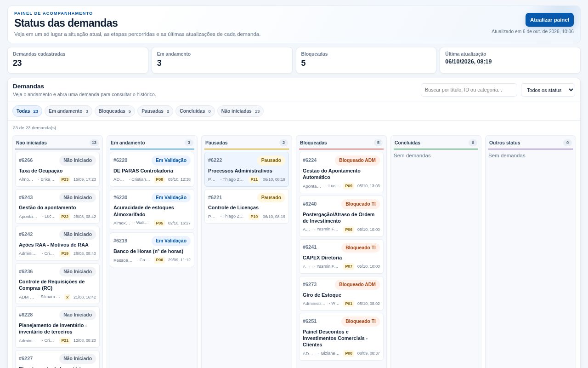
Task: Choose the Concluídas filter chip
Action: coord(195,111)
